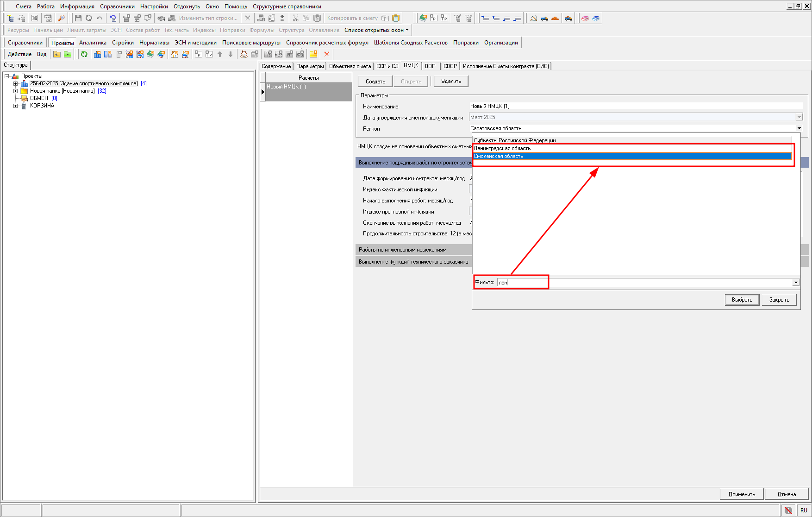This screenshot has height=517, width=812.
Task: Open the Фильтр field dropdown arrow
Action: [x=796, y=283]
